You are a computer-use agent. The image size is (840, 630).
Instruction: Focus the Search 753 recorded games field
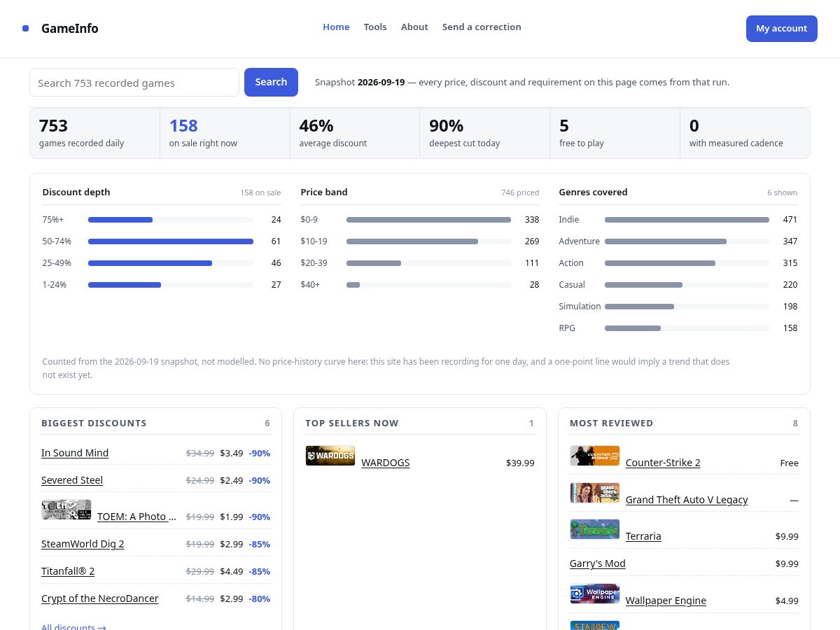pyautogui.click(x=134, y=83)
